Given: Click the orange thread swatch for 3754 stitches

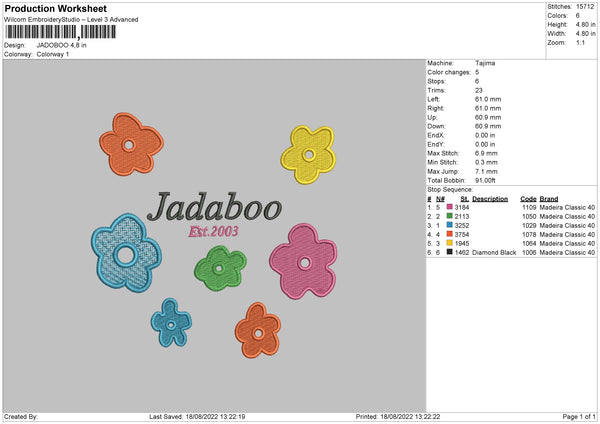Looking at the screenshot, I should (x=450, y=234).
